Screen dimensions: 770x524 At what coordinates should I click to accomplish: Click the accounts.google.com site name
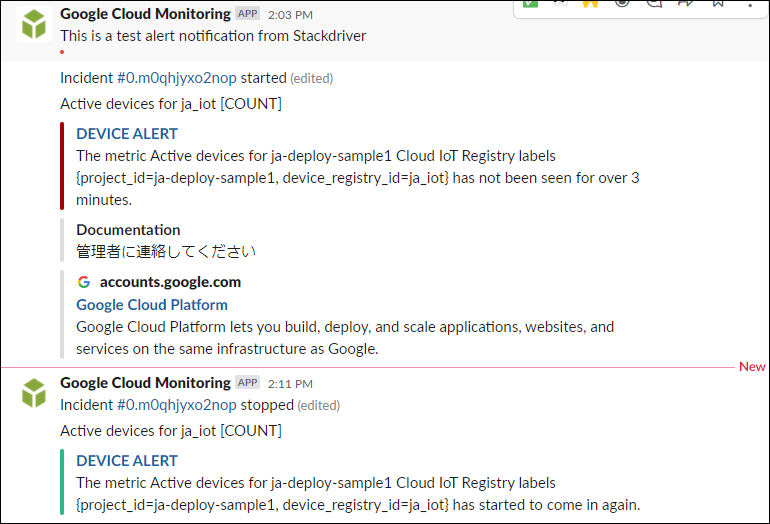[170, 282]
